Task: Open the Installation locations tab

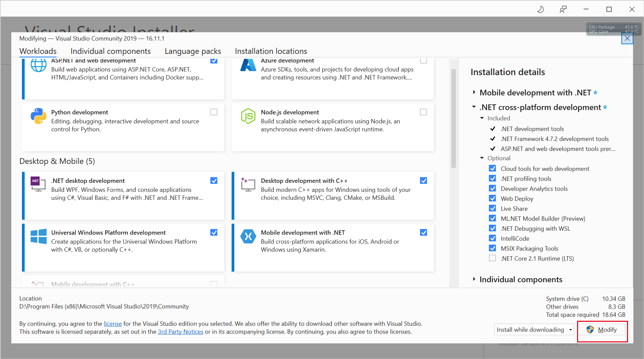Action: pyautogui.click(x=271, y=51)
